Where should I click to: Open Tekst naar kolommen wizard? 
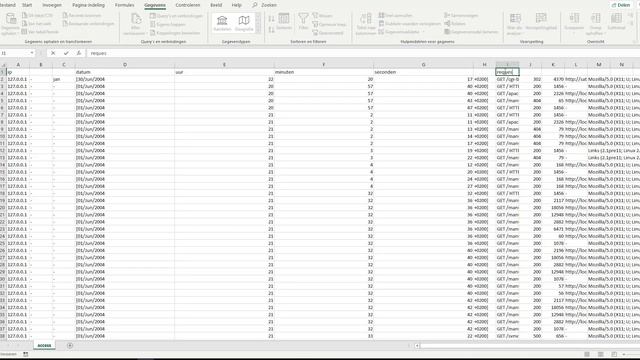tap(366, 24)
